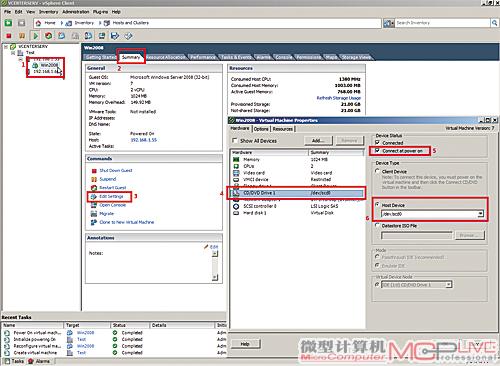Click the Refresh Storage Usage link

[339, 98]
